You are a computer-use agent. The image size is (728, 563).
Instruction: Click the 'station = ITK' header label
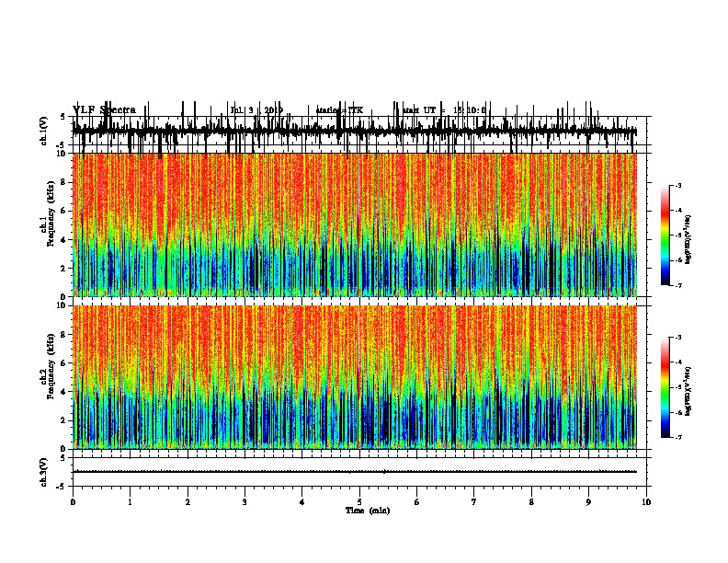(x=339, y=110)
